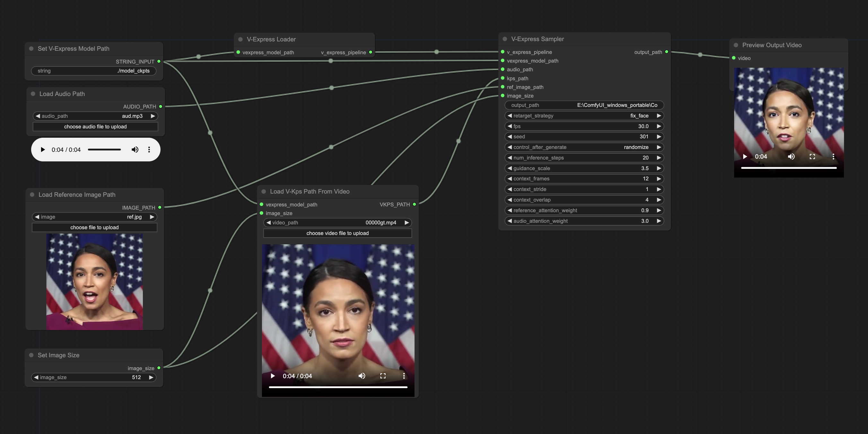Mute the V-Kps video preview
Screen dimensions: 868x434
pyautogui.click(x=361, y=376)
